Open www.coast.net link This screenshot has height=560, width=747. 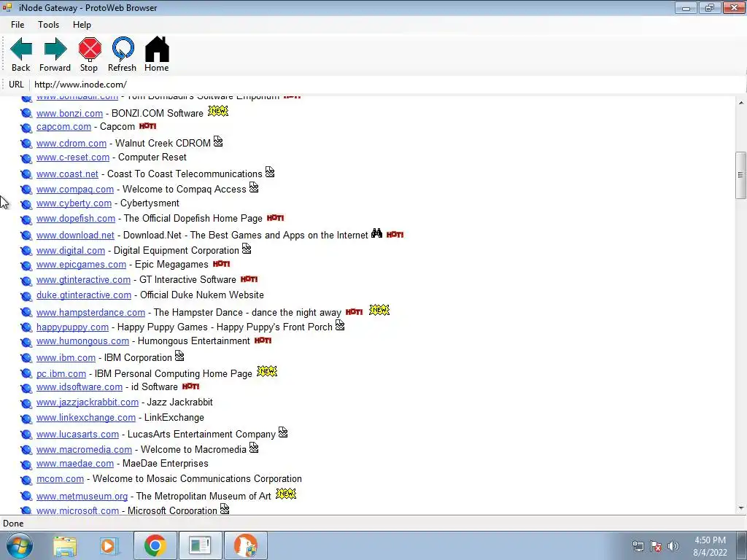(x=67, y=174)
